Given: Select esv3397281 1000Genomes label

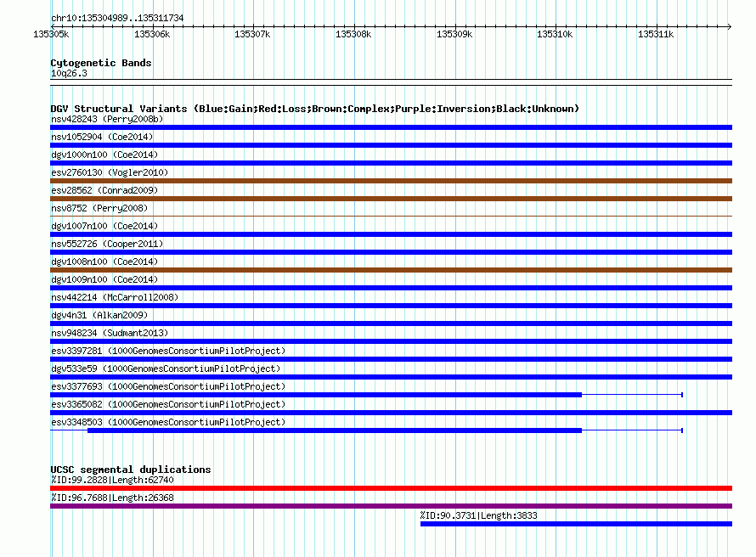Looking at the screenshot, I should click(168, 351).
